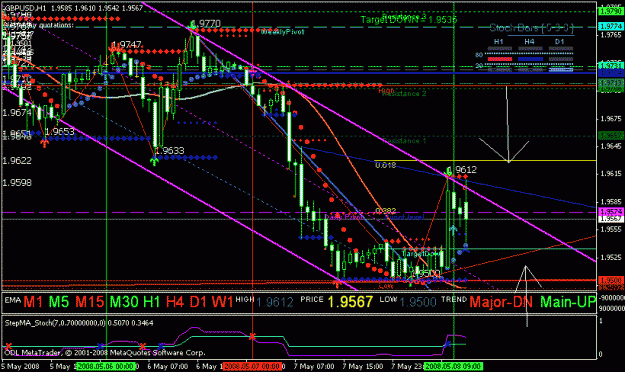Click the red W1 EMA timeframe indicator
Viewport: 625px width, 372px height.
222,302
